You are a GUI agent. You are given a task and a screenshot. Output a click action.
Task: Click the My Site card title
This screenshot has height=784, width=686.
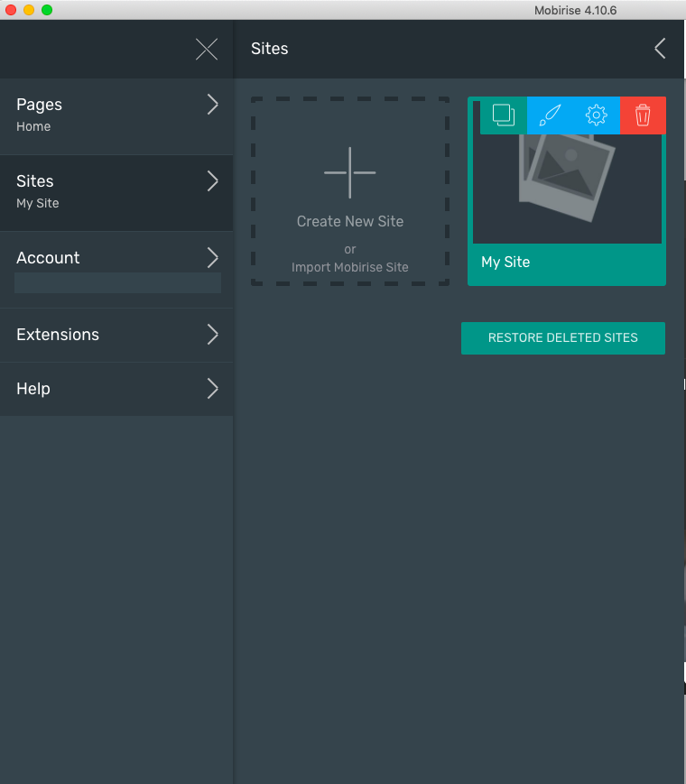click(x=505, y=262)
